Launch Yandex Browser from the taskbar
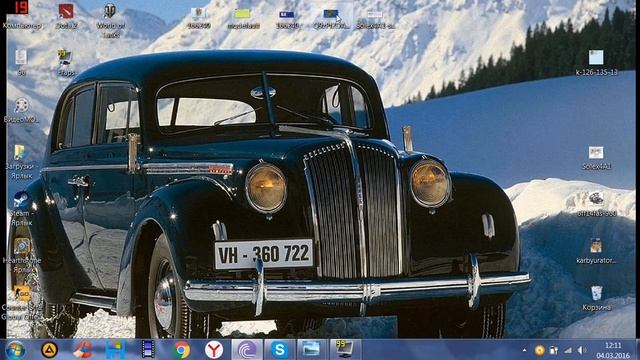640x360 pixels. [x=214, y=350]
